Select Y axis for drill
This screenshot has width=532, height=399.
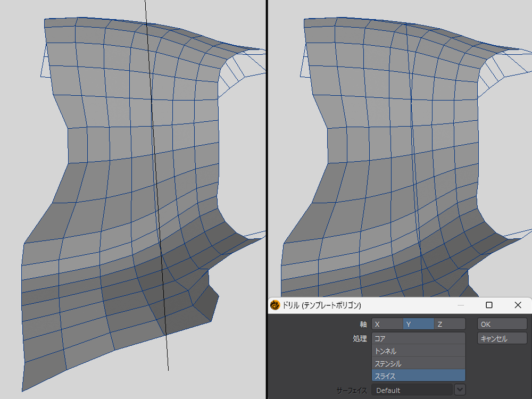(418, 324)
